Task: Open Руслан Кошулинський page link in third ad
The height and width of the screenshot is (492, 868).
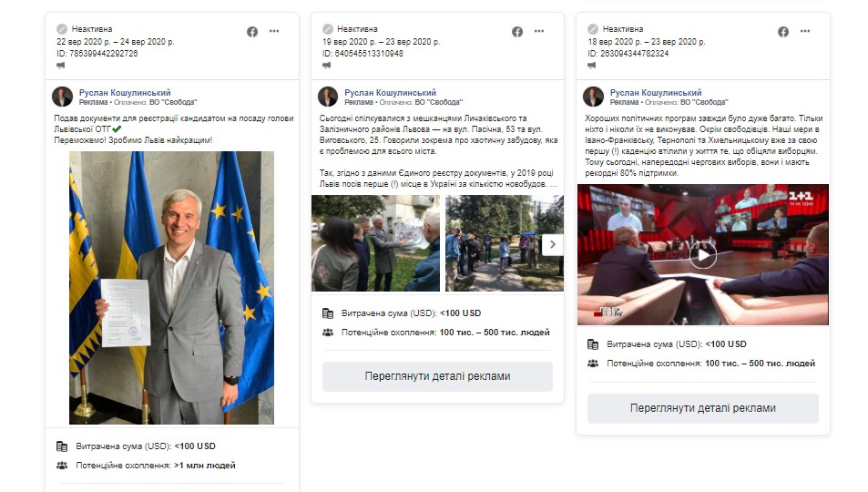Action: [x=656, y=93]
